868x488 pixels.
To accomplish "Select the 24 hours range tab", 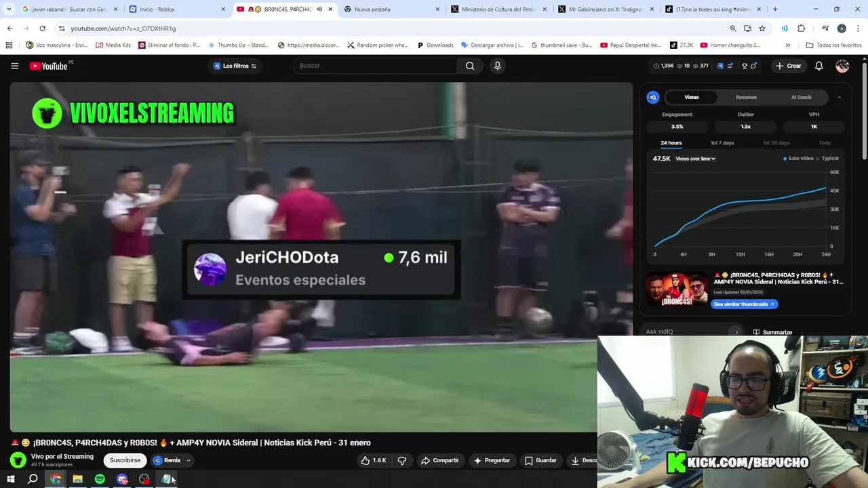I will [671, 143].
